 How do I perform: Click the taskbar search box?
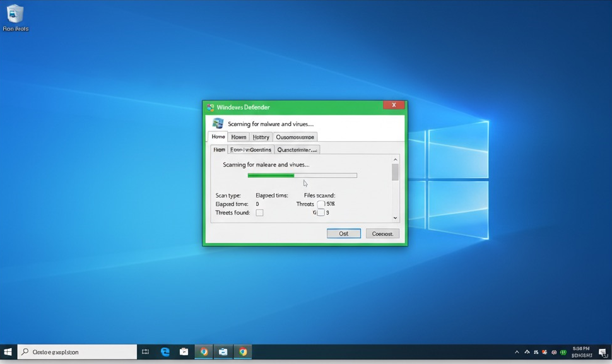(x=77, y=352)
